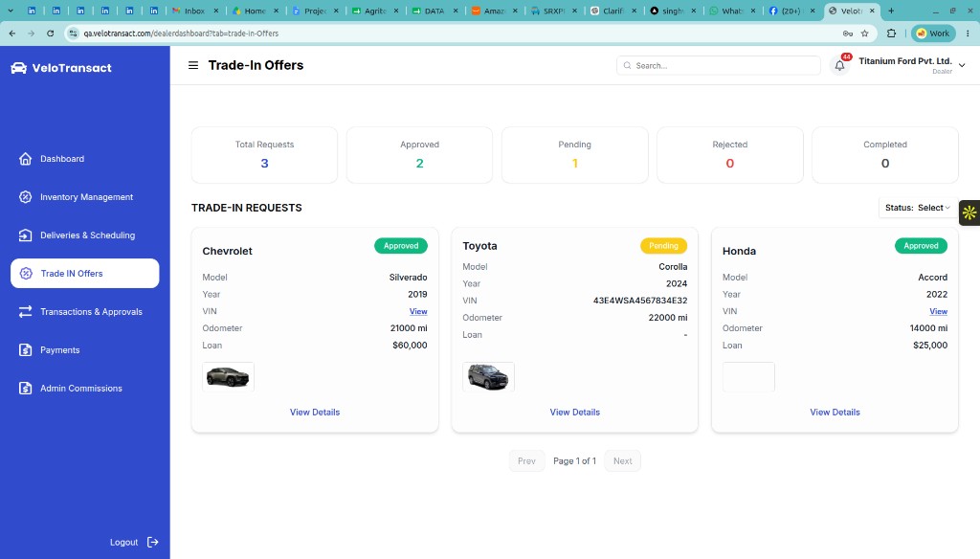
Task: Click the Transactions & Approvals arrows icon
Action: (x=25, y=311)
